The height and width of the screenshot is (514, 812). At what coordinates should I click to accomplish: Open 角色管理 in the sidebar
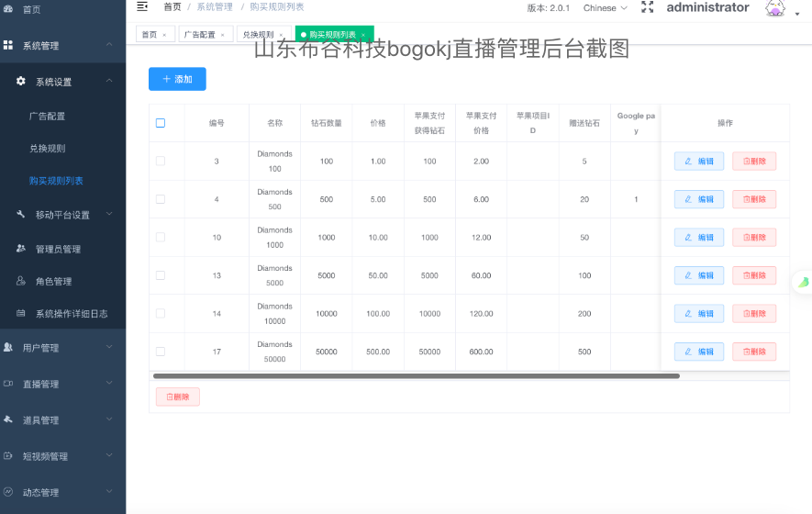click(53, 281)
